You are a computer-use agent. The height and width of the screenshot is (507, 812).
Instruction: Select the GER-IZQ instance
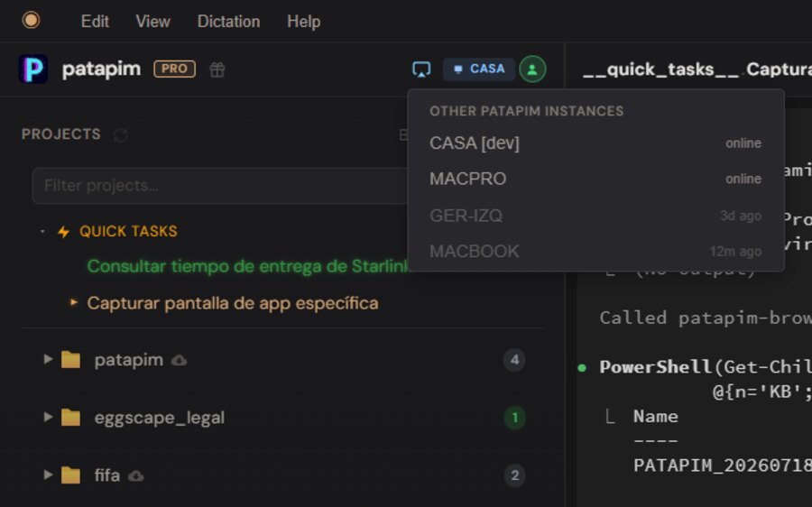click(x=595, y=216)
